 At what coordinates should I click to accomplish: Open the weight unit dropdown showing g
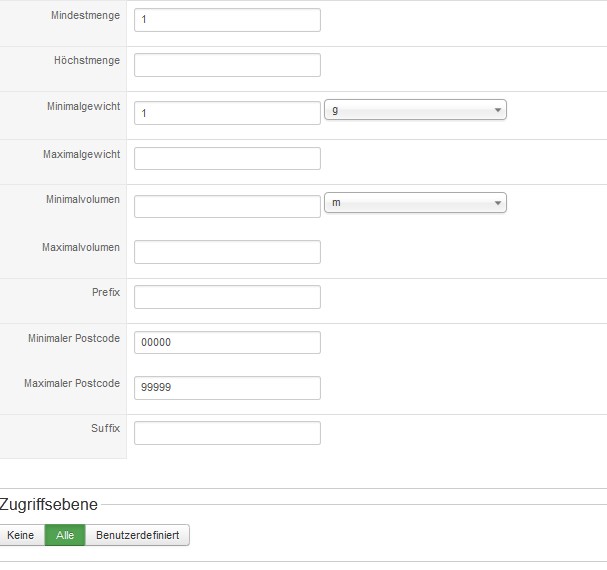416,110
